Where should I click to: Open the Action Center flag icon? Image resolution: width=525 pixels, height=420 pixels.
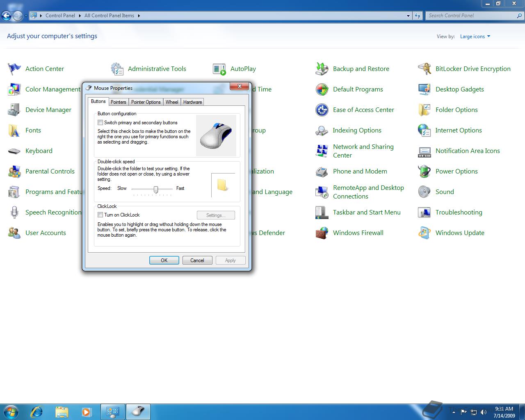14,69
